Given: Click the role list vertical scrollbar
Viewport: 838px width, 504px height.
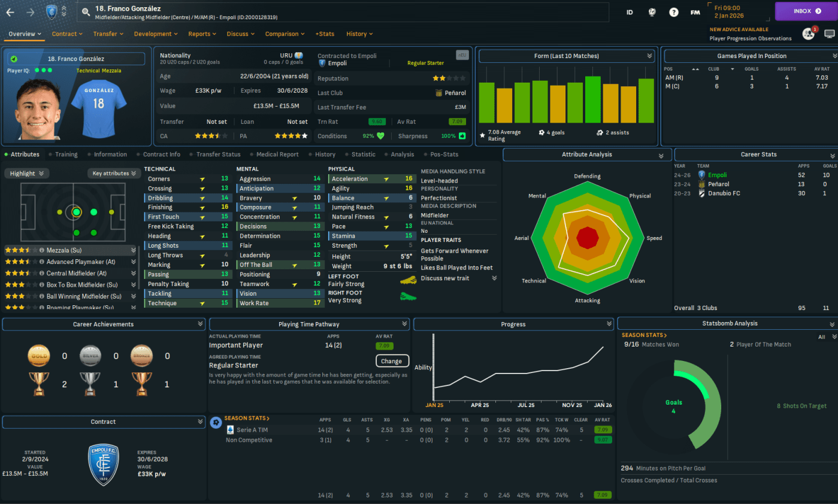Looking at the screenshot, I should [139, 266].
